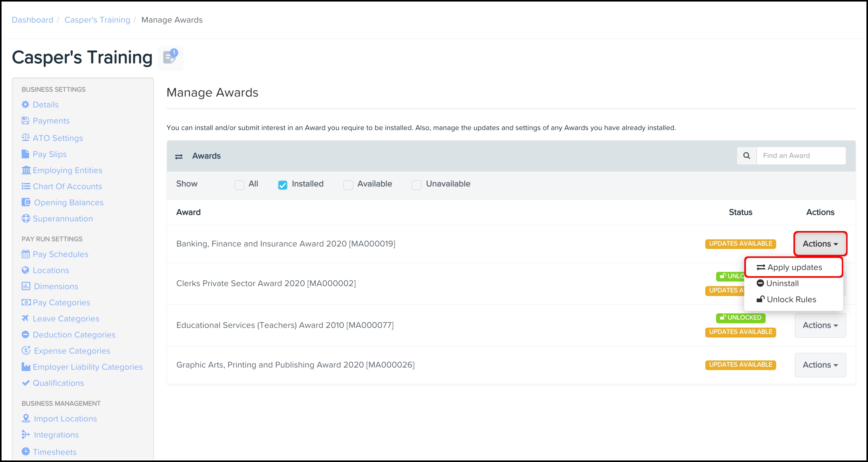Click the Leave Categories plane icon

[x=25, y=318]
